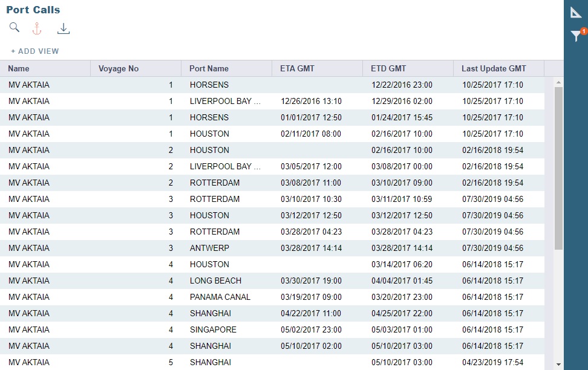Click the scroll down arrow on the scrollbar

pos(557,365)
